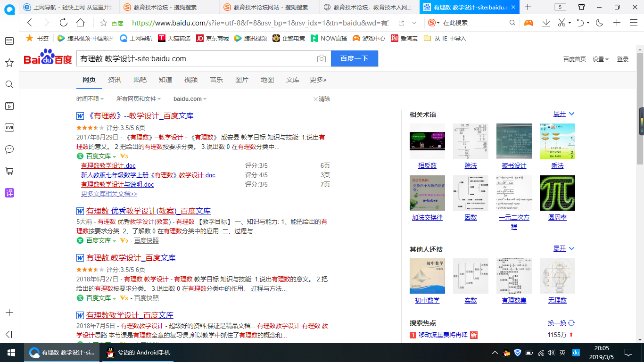
Task: Expand the 相关术语 section via 展开
Action: pos(564,114)
